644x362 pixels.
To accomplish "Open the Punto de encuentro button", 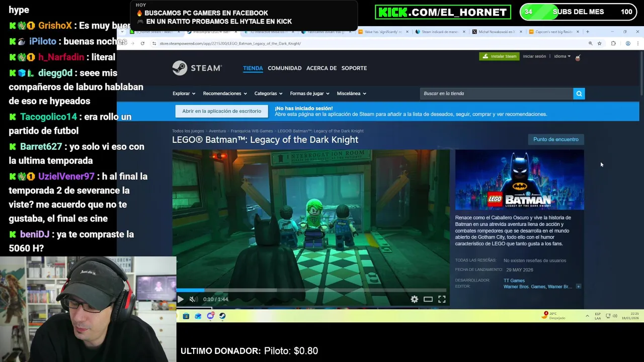I will [555, 139].
